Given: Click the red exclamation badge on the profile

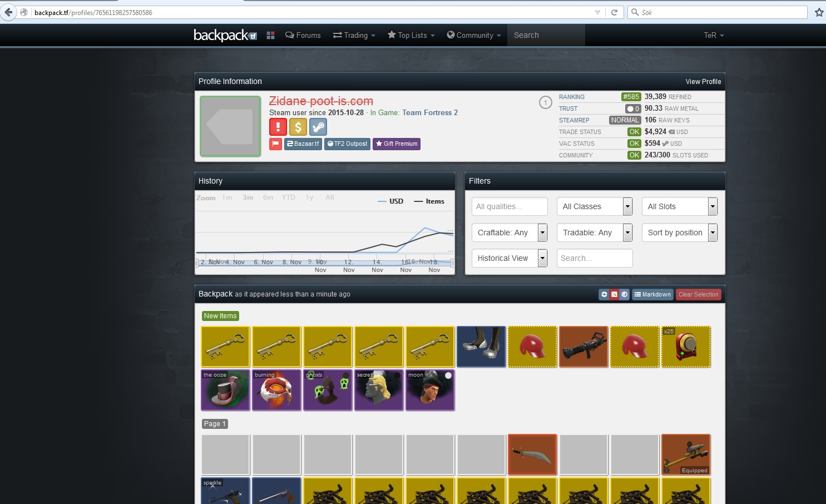Looking at the screenshot, I should pyautogui.click(x=278, y=127).
